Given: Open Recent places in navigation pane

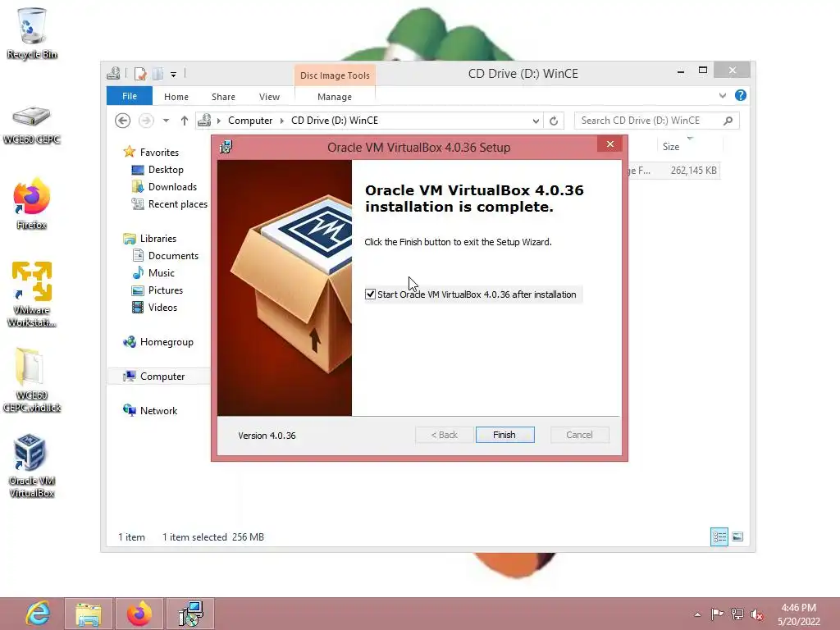Looking at the screenshot, I should tap(177, 204).
